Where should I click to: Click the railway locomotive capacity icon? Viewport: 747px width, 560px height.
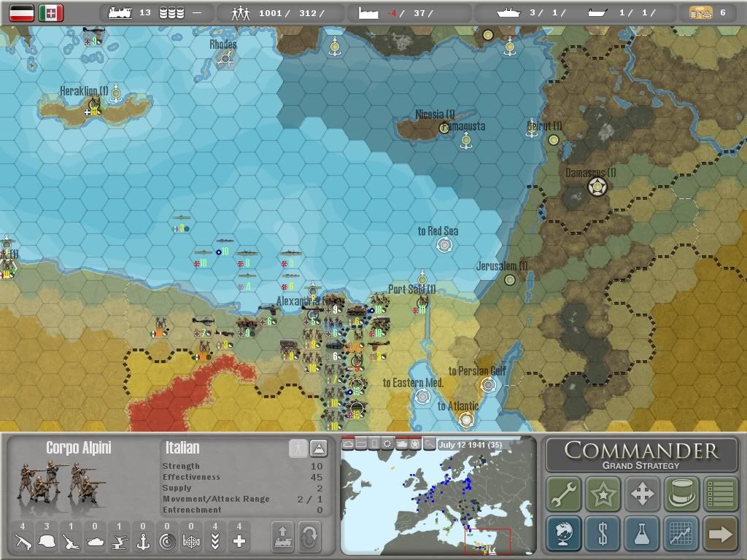pyautogui.click(x=120, y=13)
